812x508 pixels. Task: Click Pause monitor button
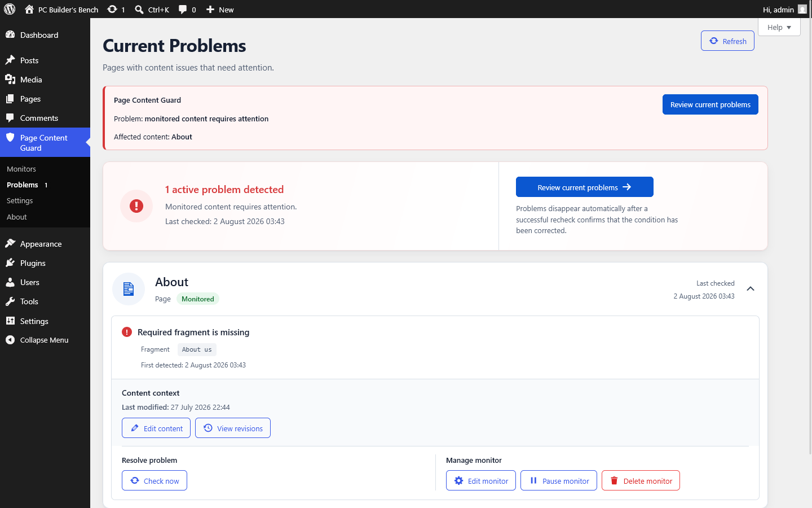pyautogui.click(x=559, y=480)
